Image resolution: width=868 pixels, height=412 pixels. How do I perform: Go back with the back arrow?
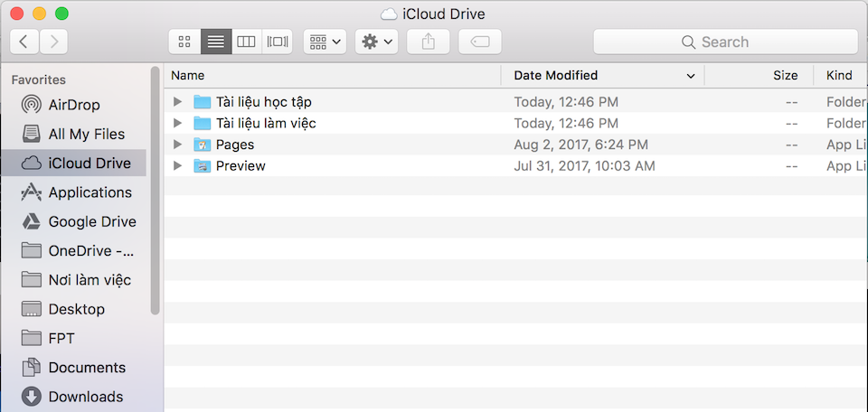click(24, 42)
